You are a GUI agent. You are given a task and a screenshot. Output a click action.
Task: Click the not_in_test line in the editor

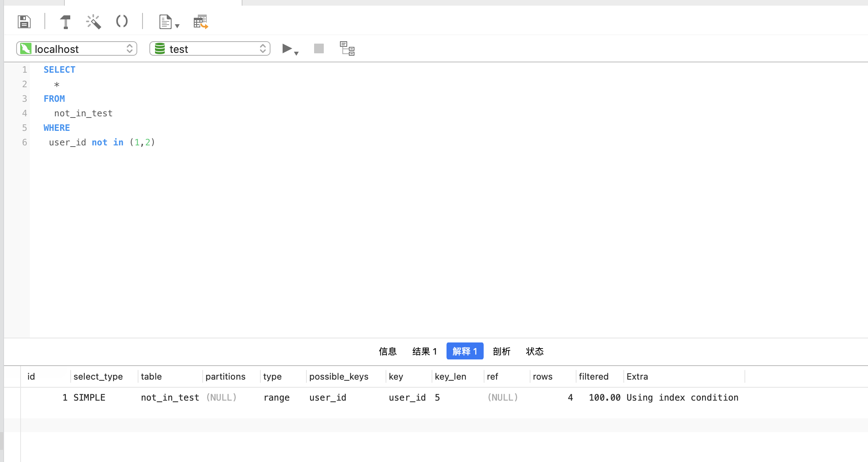(x=83, y=113)
